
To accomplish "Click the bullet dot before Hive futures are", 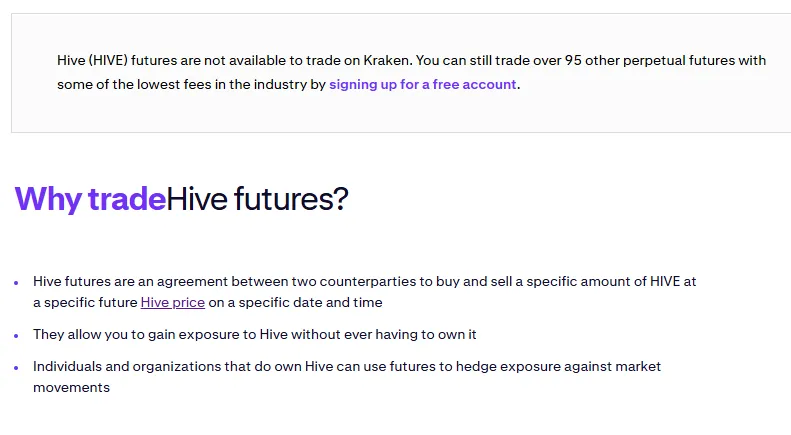I will point(16,283).
